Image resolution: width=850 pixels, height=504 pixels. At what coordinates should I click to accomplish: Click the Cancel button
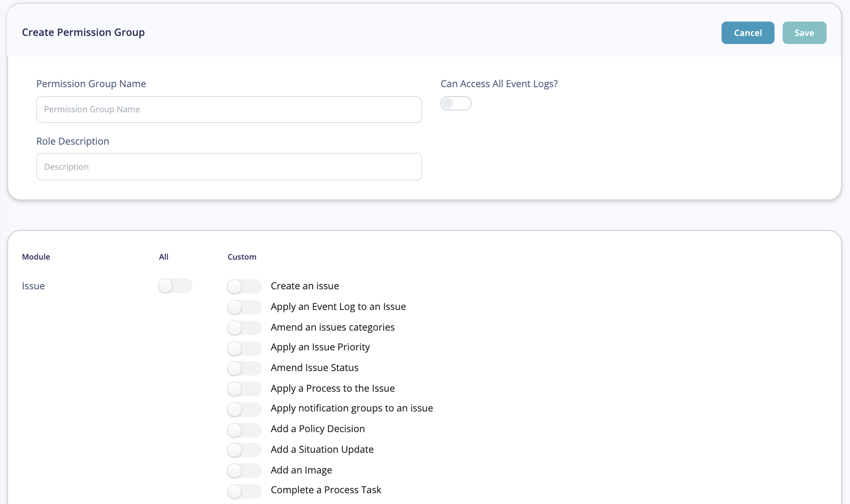coord(748,32)
